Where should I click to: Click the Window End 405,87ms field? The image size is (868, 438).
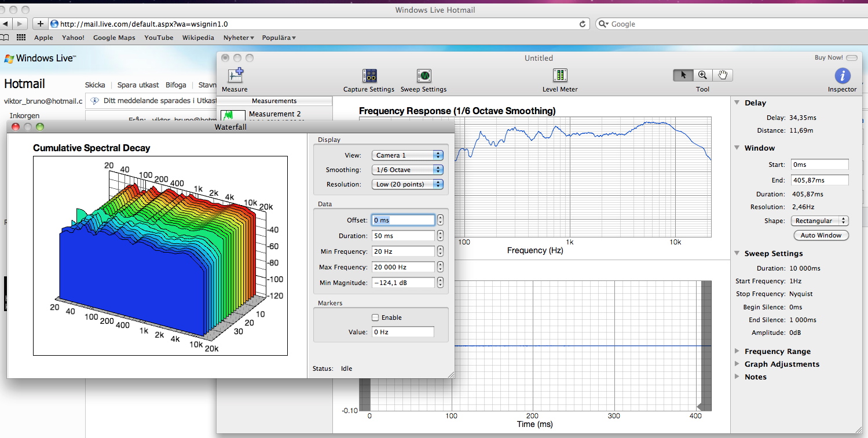pyautogui.click(x=819, y=180)
